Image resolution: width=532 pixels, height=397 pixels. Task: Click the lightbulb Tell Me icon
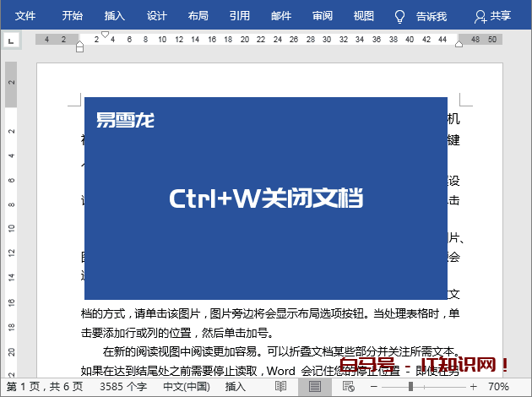pos(399,16)
